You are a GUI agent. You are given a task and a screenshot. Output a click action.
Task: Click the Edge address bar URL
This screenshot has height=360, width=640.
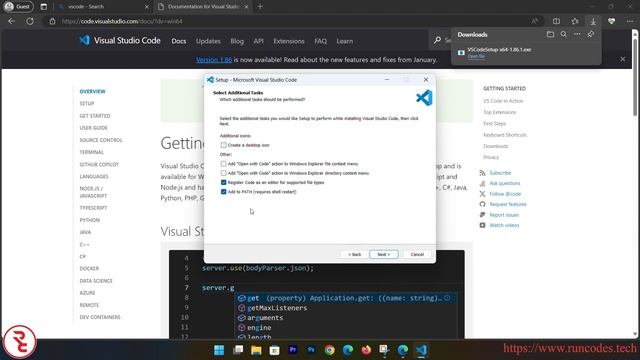pyautogui.click(x=122, y=21)
